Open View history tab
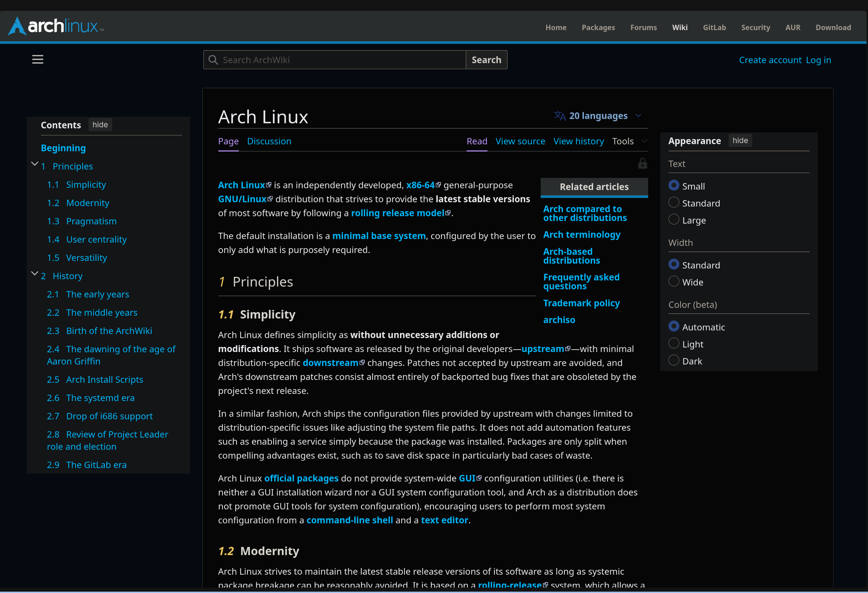Screen dimensions: 868x593 click(578, 141)
